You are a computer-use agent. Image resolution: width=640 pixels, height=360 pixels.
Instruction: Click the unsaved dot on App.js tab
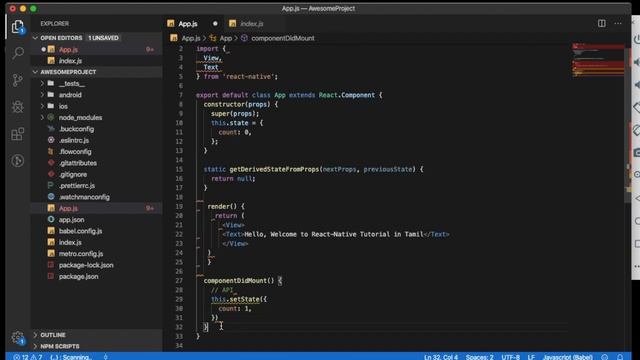(215, 24)
